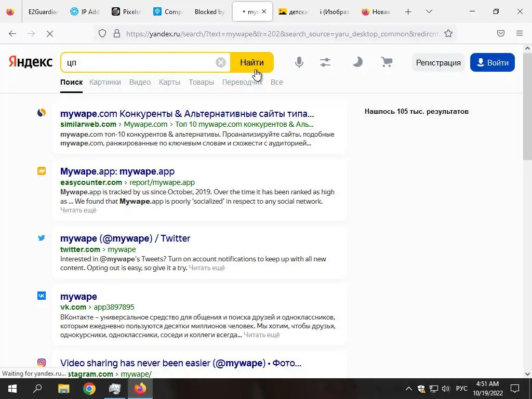Click the page scrollbar down arrow
The image size is (532, 399).
point(528,374)
